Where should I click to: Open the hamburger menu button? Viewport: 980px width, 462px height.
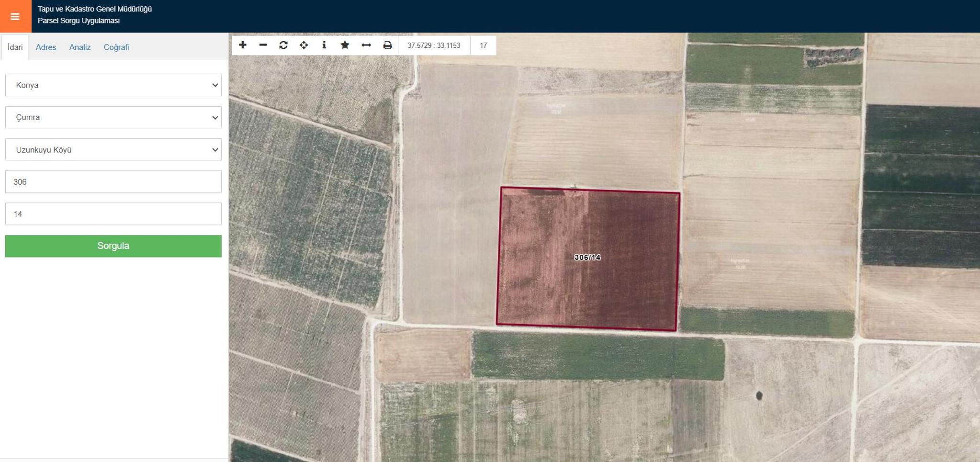[15, 16]
